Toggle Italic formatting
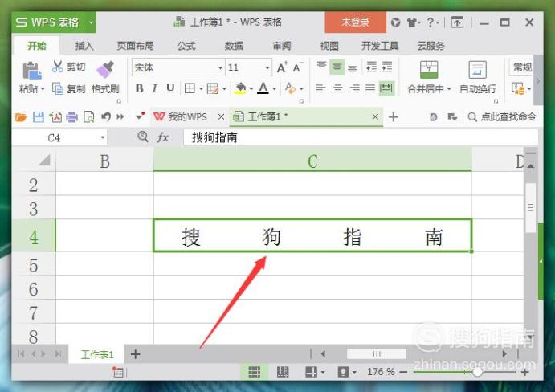The image size is (555, 392). (x=154, y=88)
